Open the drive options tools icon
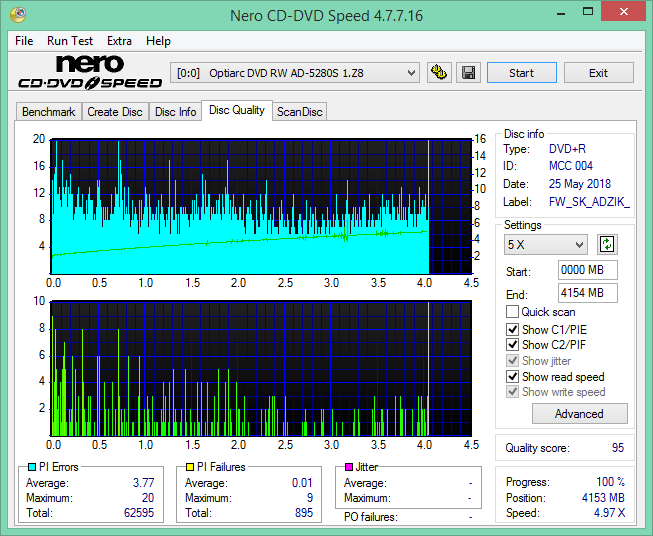 click(x=439, y=73)
